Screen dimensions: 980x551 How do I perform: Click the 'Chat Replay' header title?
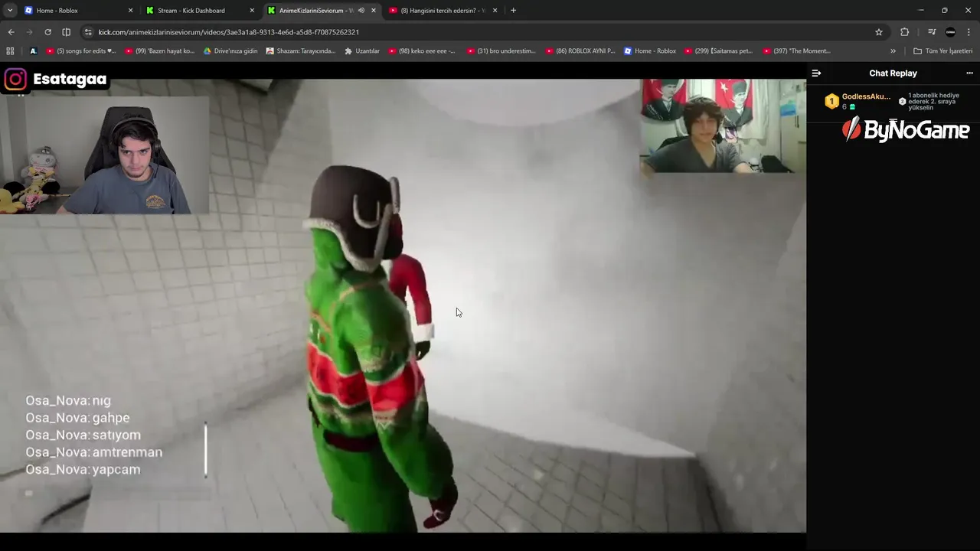pos(893,73)
